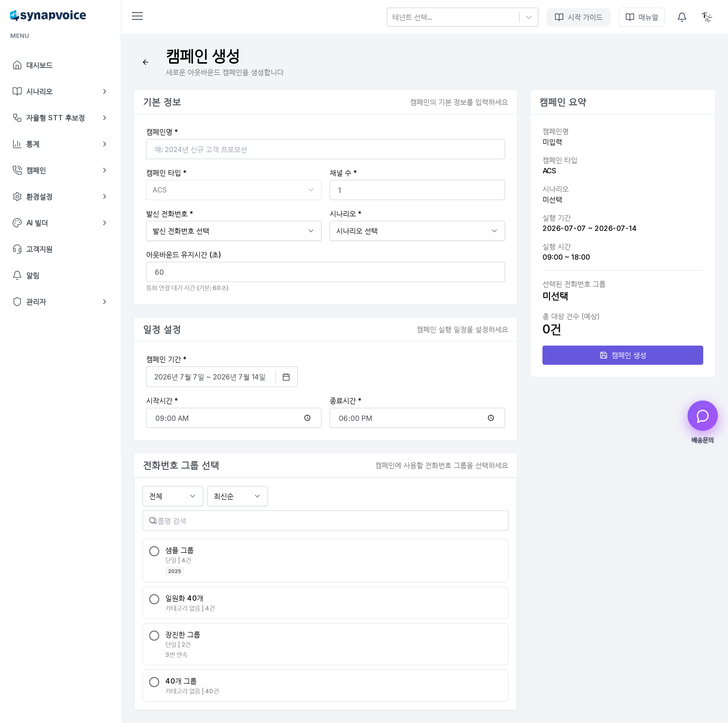Click the 2026-07-07 ~ 2026-07-14 summary value
The image size is (728, 723).
[x=589, y=228]
